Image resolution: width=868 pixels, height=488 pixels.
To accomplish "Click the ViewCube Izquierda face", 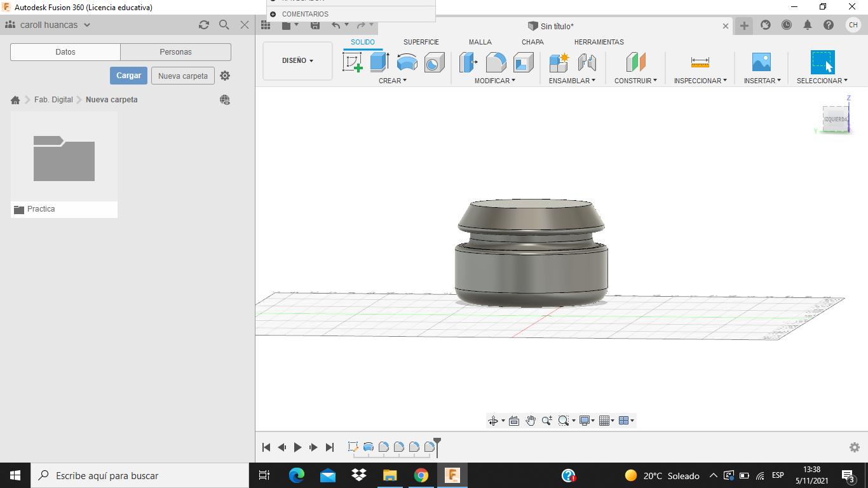I will [836, 119].
